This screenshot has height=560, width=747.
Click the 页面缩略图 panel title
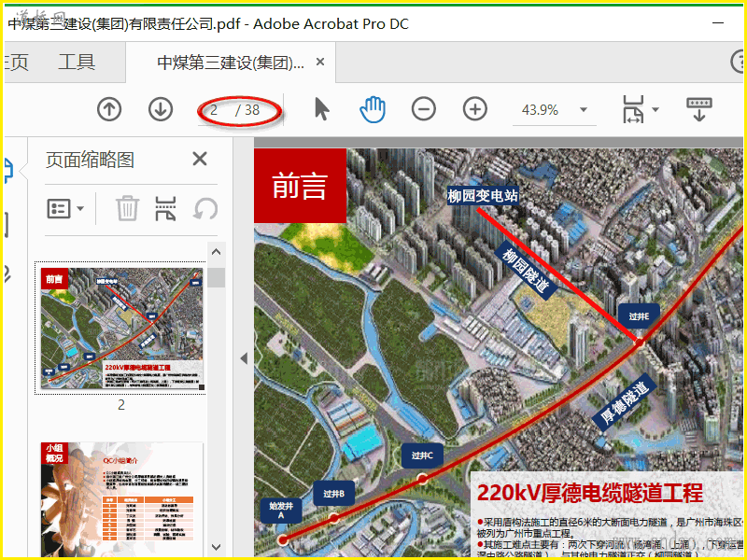90,159
